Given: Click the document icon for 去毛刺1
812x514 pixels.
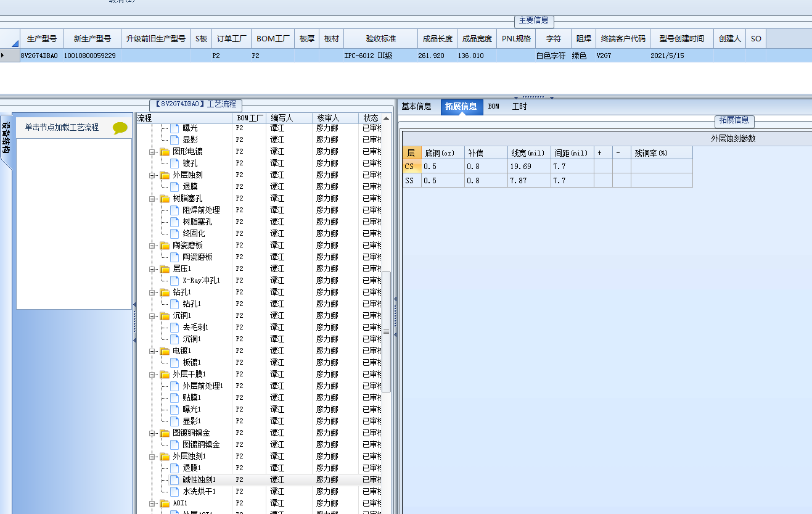Looking at the screenshot, I should click(174, 327).
